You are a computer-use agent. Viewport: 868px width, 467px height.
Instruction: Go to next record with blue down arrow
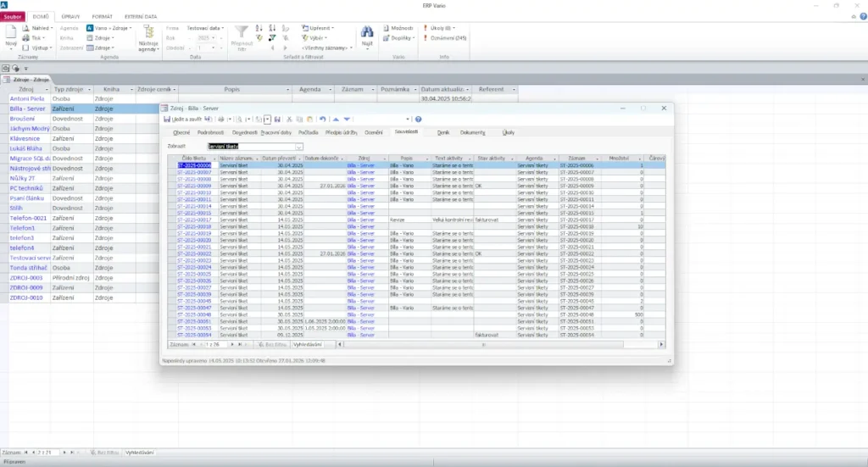347,120
